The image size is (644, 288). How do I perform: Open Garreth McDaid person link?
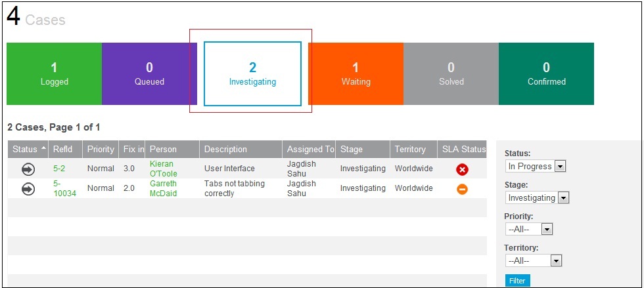point(163,188)
